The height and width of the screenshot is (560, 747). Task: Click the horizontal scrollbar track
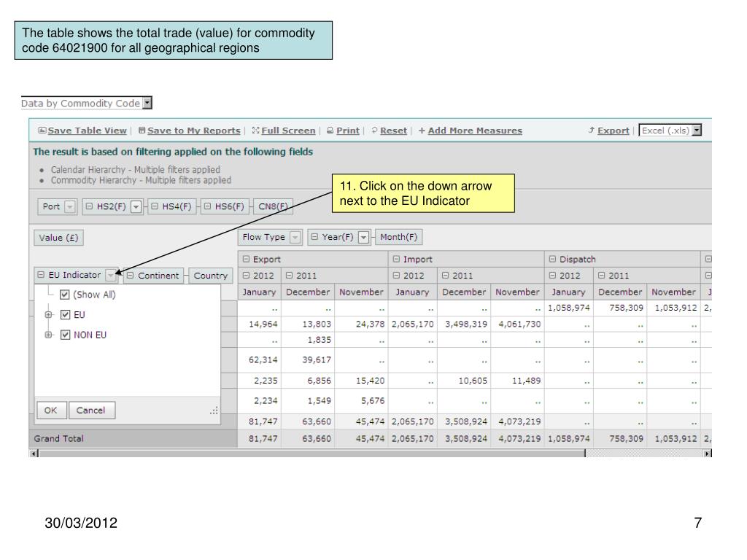point(645,454)
